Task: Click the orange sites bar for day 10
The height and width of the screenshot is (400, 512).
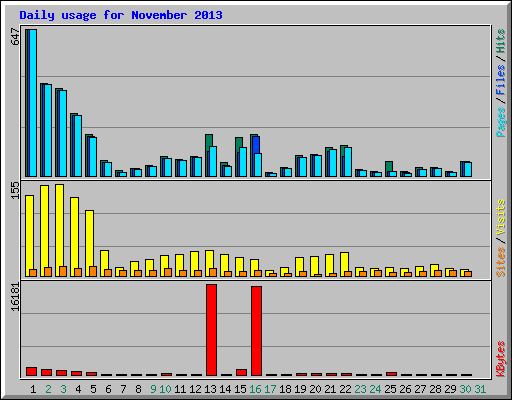Action: click(x=168, y=272)
